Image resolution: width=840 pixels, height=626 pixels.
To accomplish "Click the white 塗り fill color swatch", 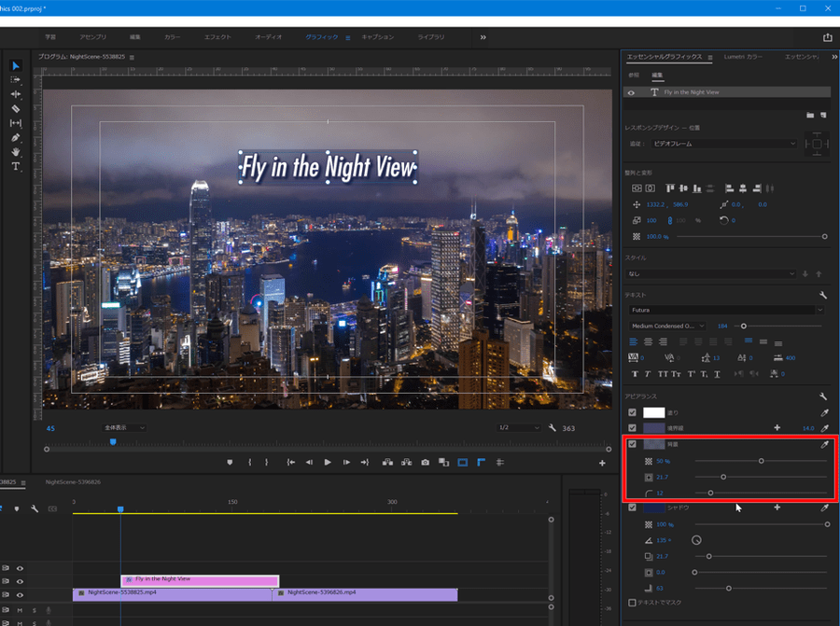I will [653, 412].
